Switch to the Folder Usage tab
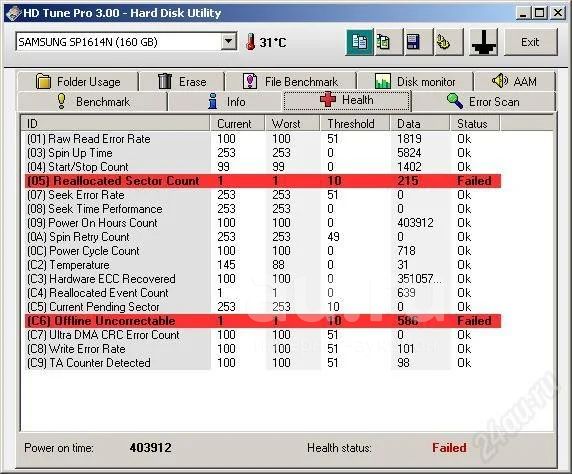The height and width of the screenshot is (474, 572). coord(78,81)
